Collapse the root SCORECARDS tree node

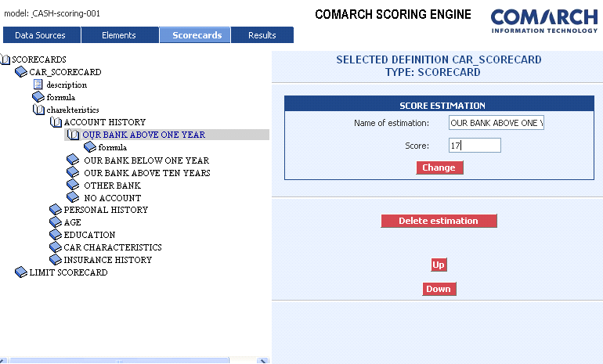pyautogui.click(x=5, y=59)
